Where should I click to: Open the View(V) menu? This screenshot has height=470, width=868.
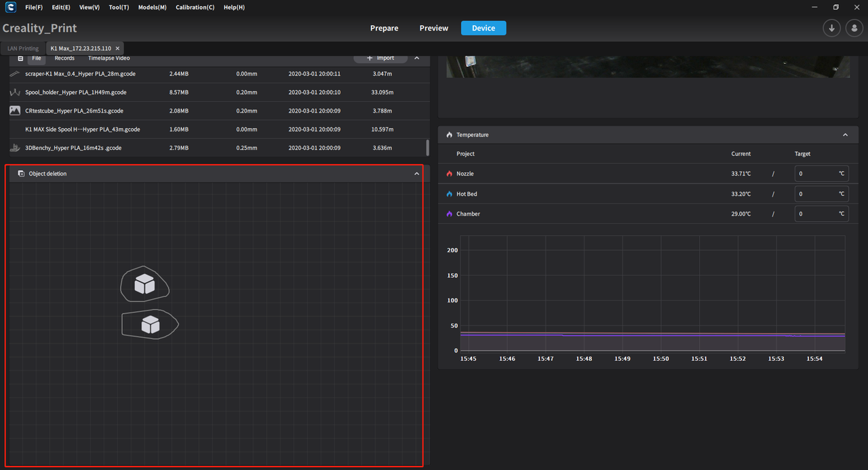(90, 7)
